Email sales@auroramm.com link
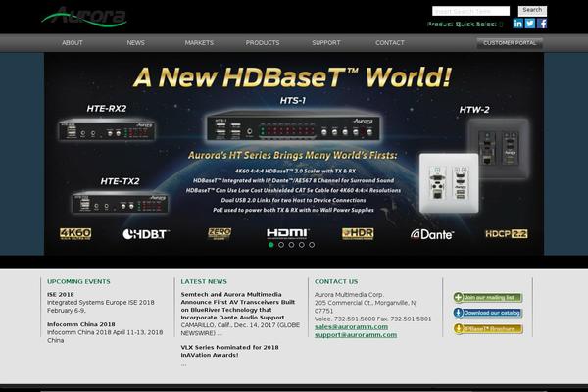 tap(352, 326)
